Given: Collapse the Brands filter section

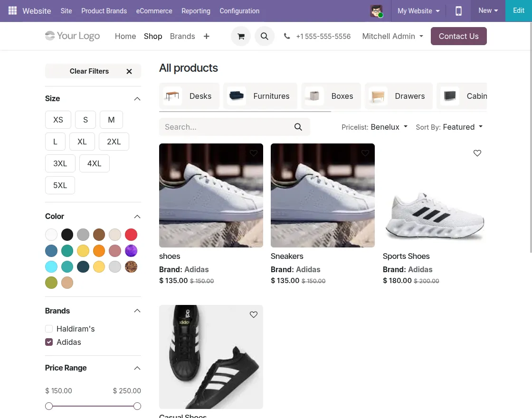Looking at the screenshot, I should [x=137, y=311].
